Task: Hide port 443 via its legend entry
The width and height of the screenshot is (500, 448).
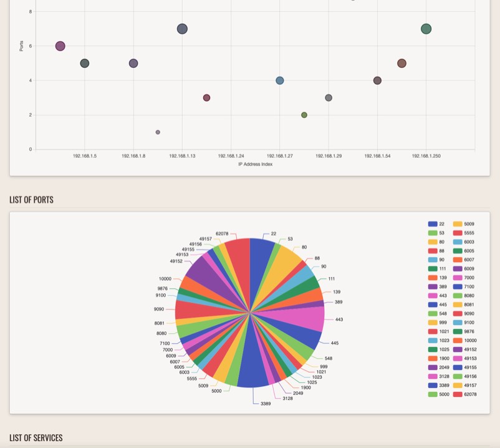Action: click(432, 296)
